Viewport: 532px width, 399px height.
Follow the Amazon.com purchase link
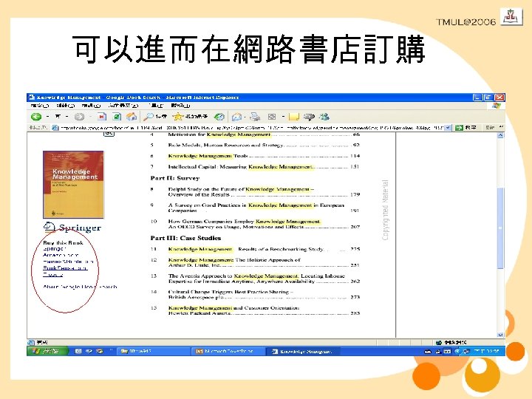coord(61,255)
